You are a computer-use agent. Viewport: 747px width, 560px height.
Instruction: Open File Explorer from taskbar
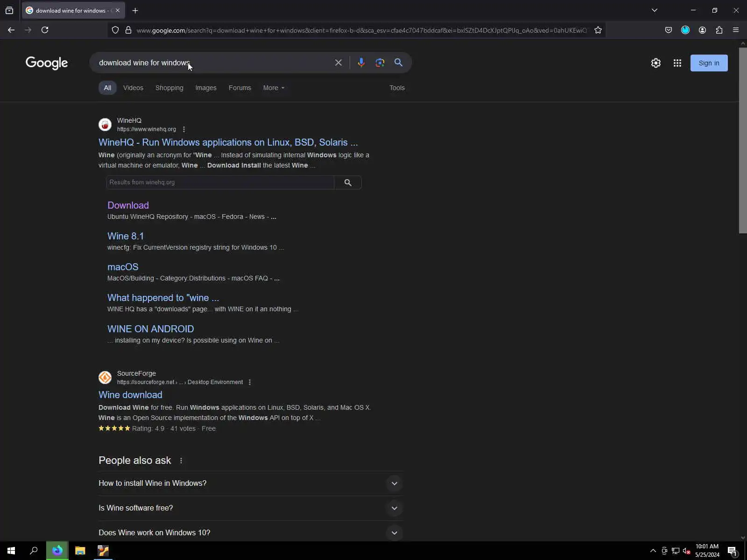80,551
